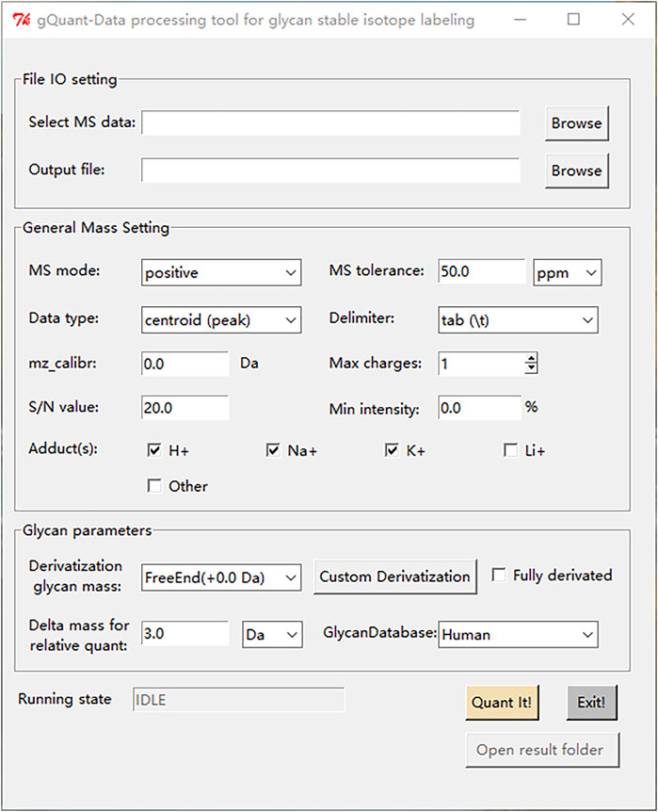Click the Tk feather icon in title bar
Image resolution: width=658 pixels, height=812 pixels.
point(22,20)
